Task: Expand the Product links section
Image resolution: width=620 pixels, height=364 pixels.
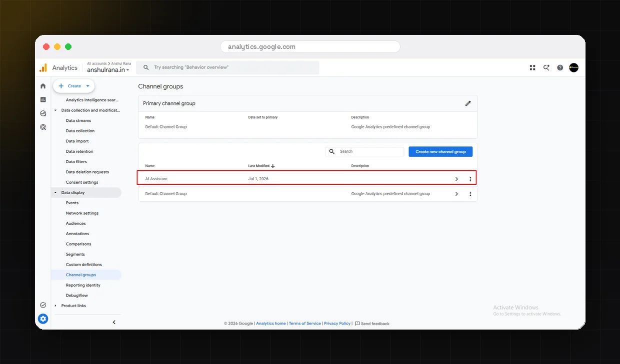Action: pyautogui.click(x=55, y=306)
